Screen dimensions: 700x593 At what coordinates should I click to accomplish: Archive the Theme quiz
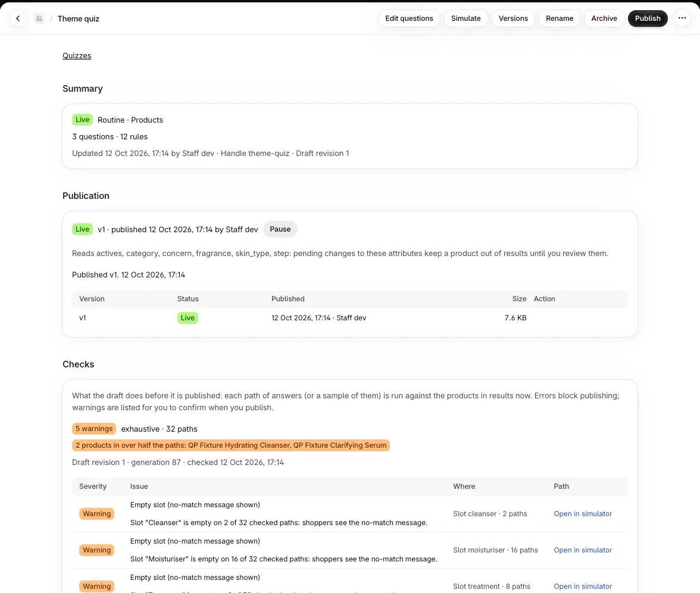604,18
